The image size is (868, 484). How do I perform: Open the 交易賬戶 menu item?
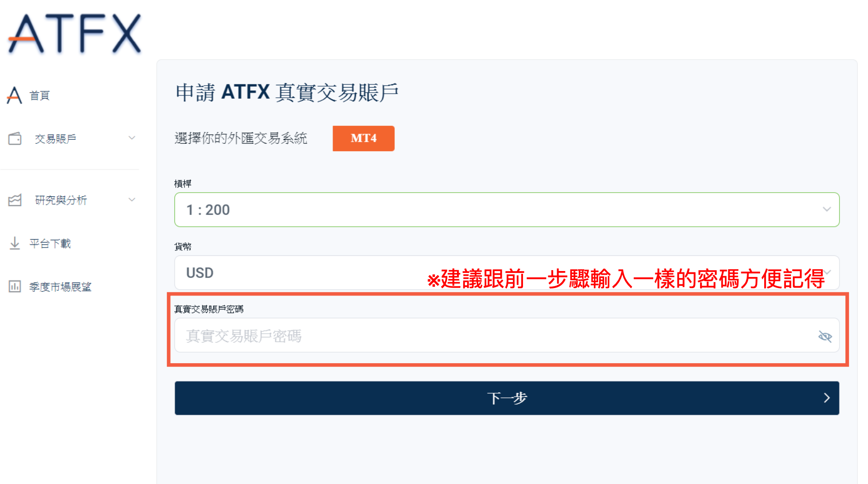pos(55,138)
